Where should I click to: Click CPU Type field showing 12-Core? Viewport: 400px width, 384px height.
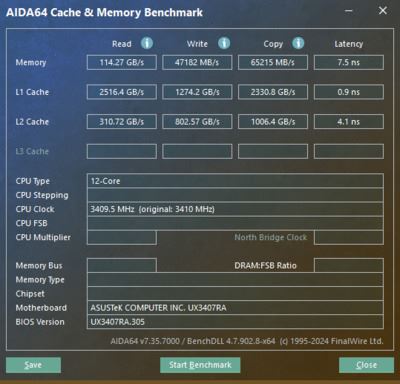coord(235,181)
